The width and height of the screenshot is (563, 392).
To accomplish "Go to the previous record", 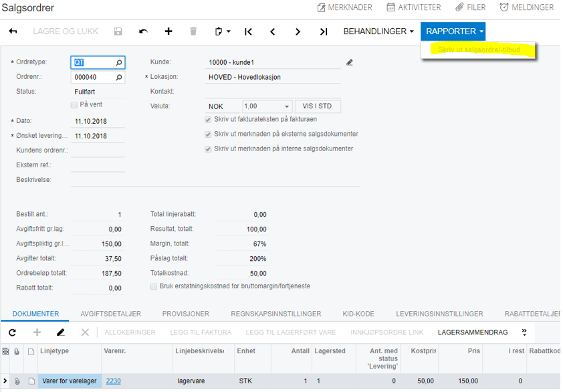I will 273,31.
